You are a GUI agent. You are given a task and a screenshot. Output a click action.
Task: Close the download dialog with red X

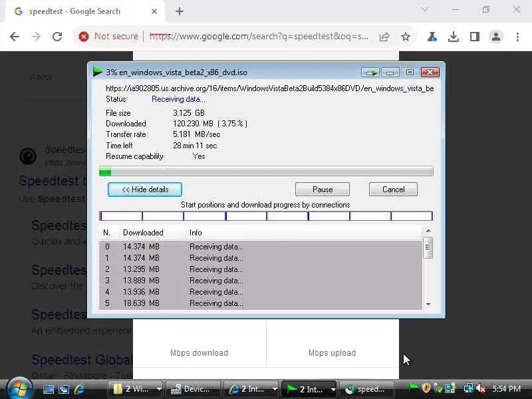(x=430, y=72)
